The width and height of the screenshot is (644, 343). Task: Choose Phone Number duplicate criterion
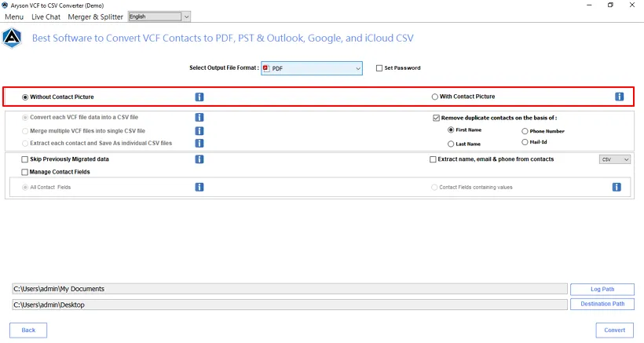[525, 131]
